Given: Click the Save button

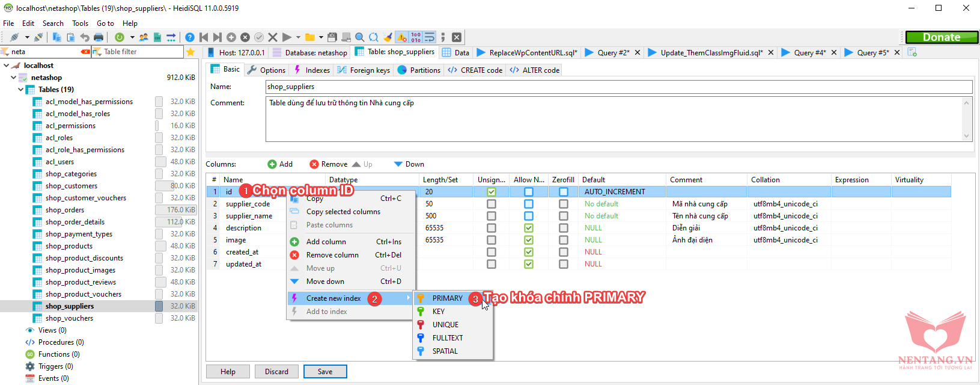Looking at the screenshot, I should pyautogui.click(x=325, y=372).
